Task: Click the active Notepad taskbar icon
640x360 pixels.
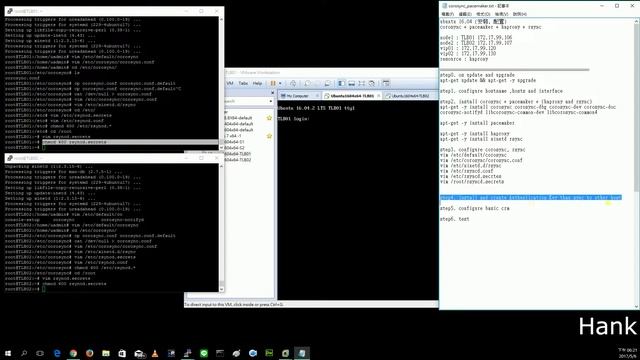Action: click(302, 353)
